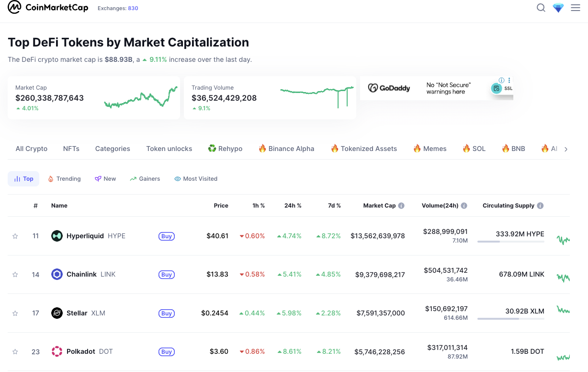The image size is (588, 372).
Task: Select the Trending flame filter
Action: [64, 178]
